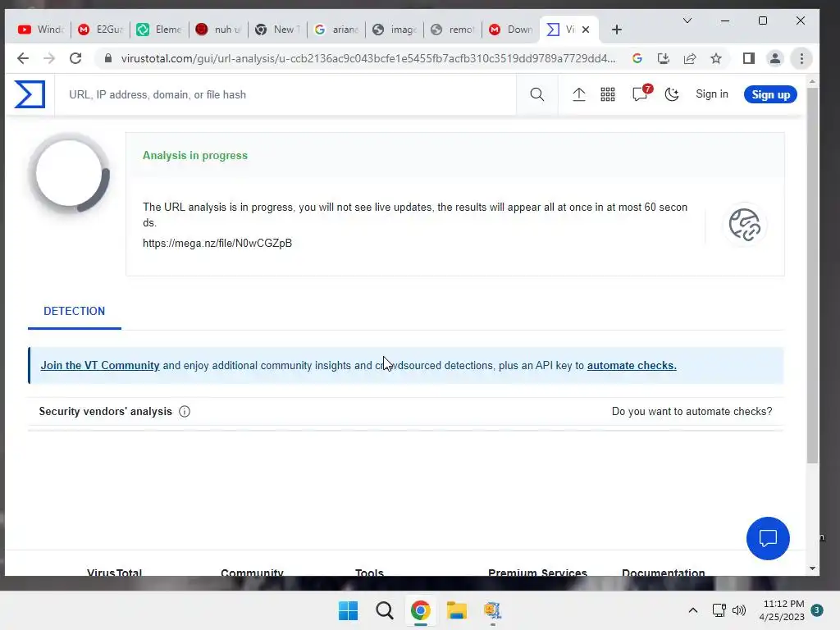
Task: Switch to the image tab
Action: [395, 30]
